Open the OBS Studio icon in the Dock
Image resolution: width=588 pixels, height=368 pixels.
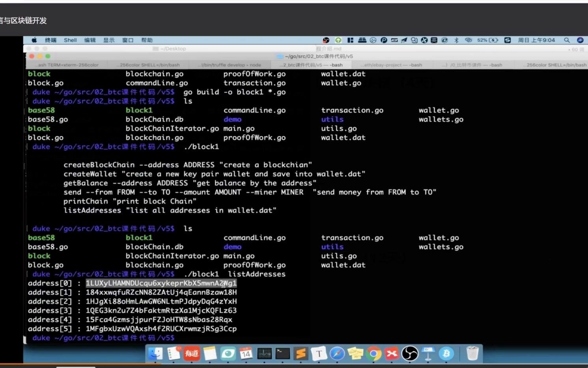point(410,353)
